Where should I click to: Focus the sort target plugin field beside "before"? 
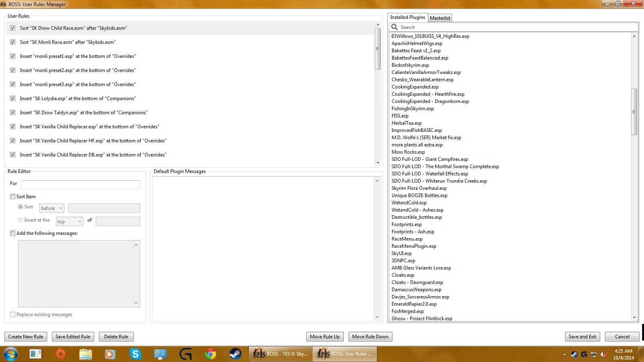[x=104, y=208]
